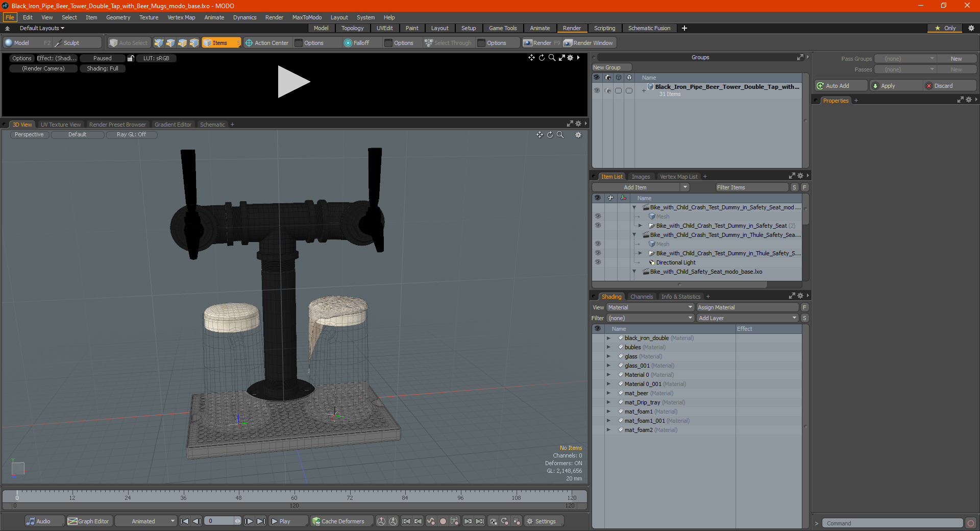
Task: Open the View Material dropdown
Action: (650, 307)
